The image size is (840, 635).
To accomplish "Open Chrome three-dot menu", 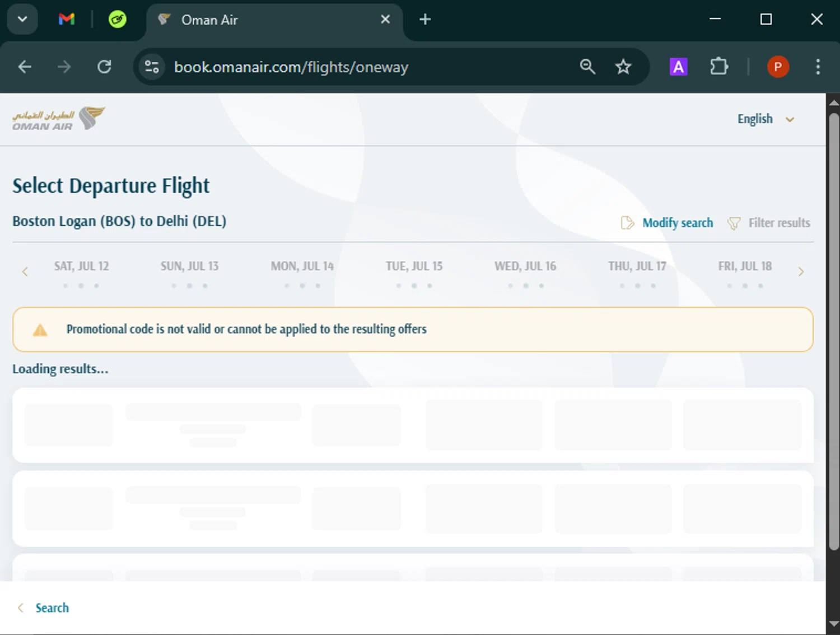I will click(x=818, y=67).
